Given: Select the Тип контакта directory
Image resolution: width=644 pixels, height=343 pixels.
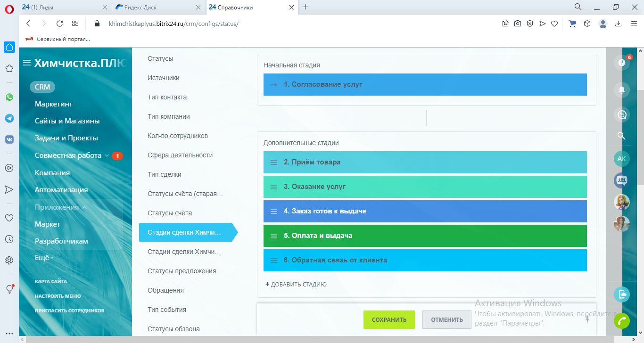Looking at the screenshot, I should click(x=167, y=97).
